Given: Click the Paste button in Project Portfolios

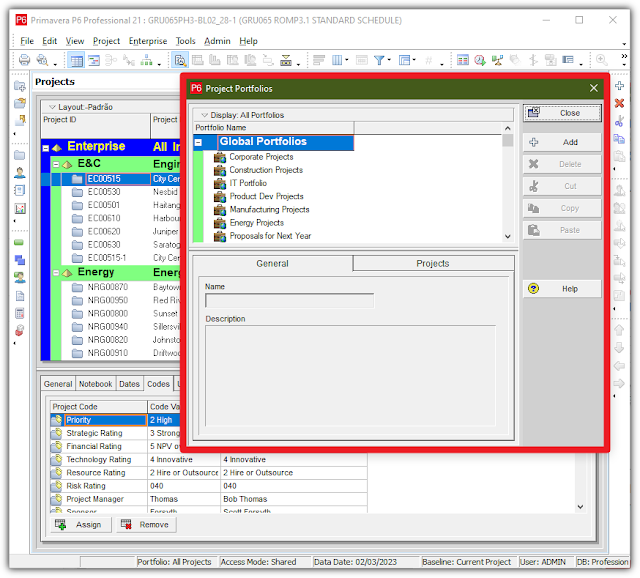Looking at the screenshot, I should coord(562,230).
